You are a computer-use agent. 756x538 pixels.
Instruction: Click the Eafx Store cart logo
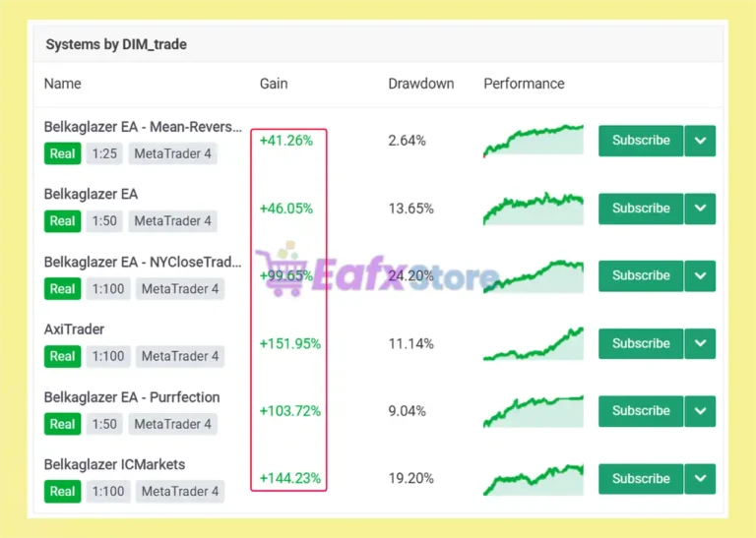pyautogui.click(x=282, y=269)
